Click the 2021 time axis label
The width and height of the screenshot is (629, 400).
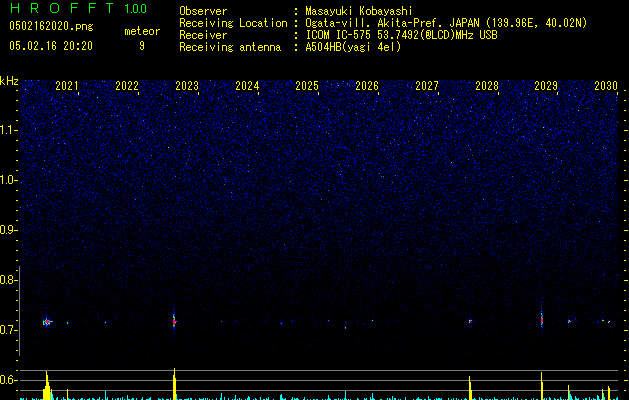coord(67,85)
